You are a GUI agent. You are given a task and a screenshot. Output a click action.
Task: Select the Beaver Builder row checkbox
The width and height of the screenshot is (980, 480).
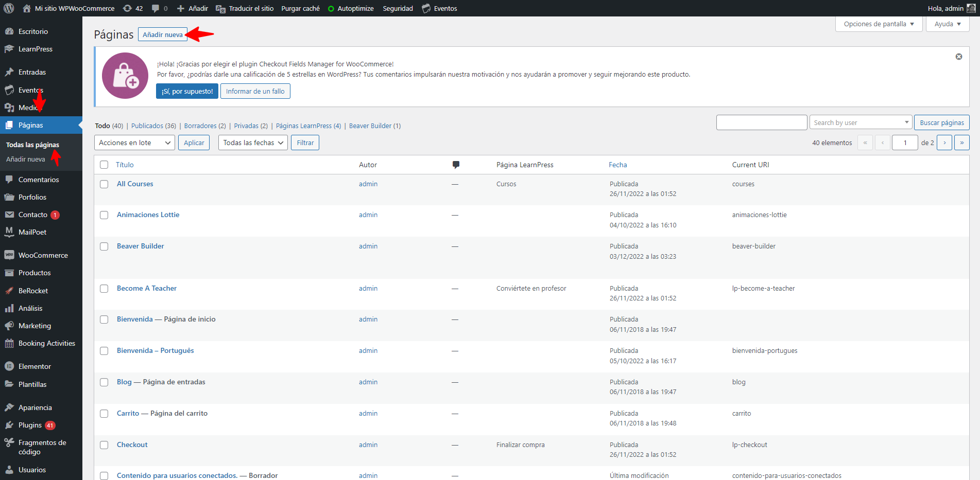tap(104, 246)
